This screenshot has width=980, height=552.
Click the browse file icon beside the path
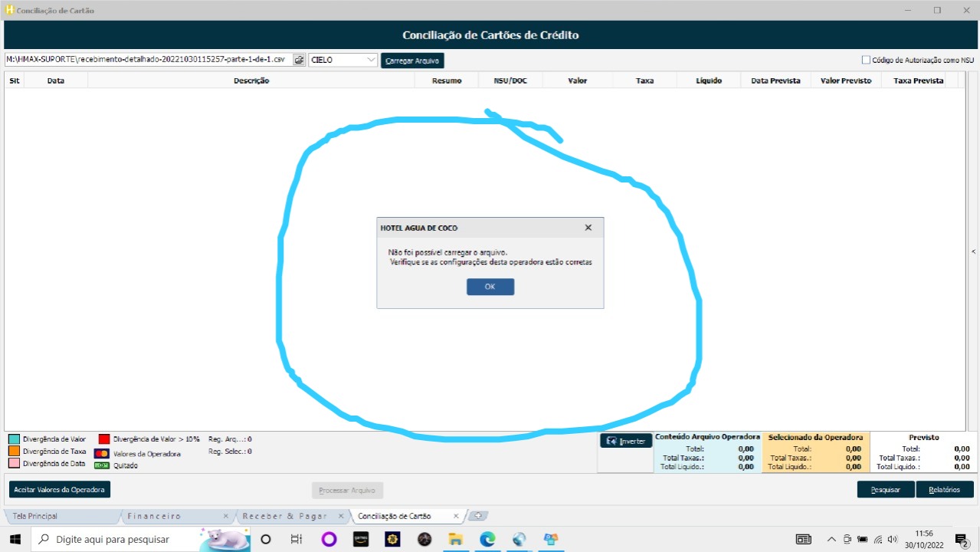tap(300, 60)
